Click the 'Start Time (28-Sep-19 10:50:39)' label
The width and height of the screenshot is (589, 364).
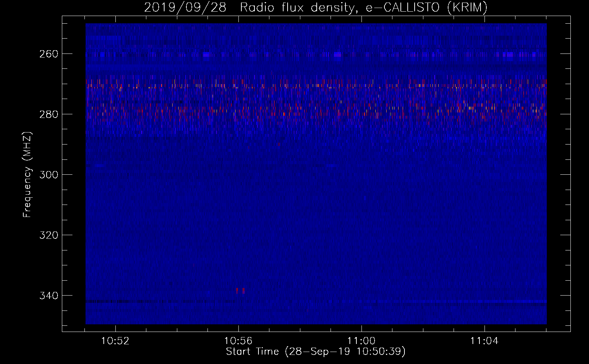(x=316, y=352)
